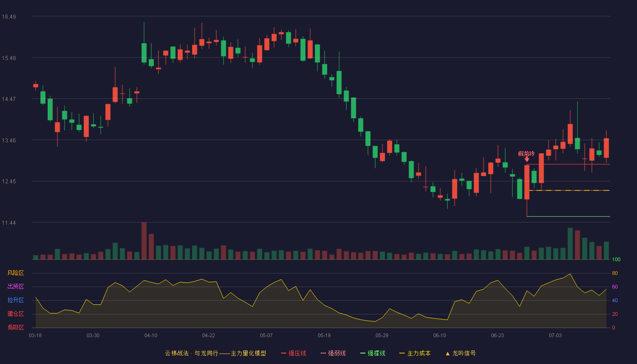Click the 04-22 date label
The width and height of the screenshot is (637, 364).
208,335
